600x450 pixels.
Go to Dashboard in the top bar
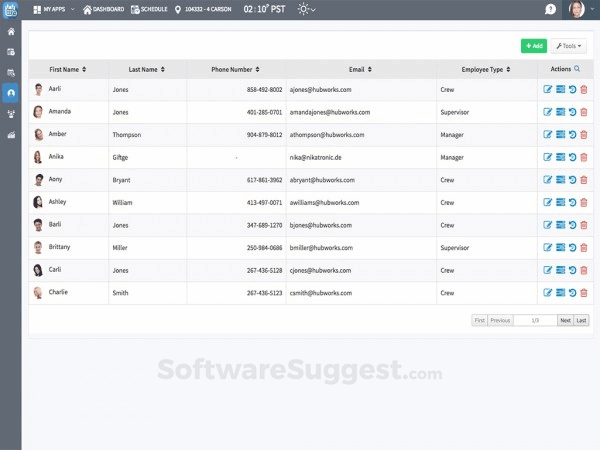(104, 9)
